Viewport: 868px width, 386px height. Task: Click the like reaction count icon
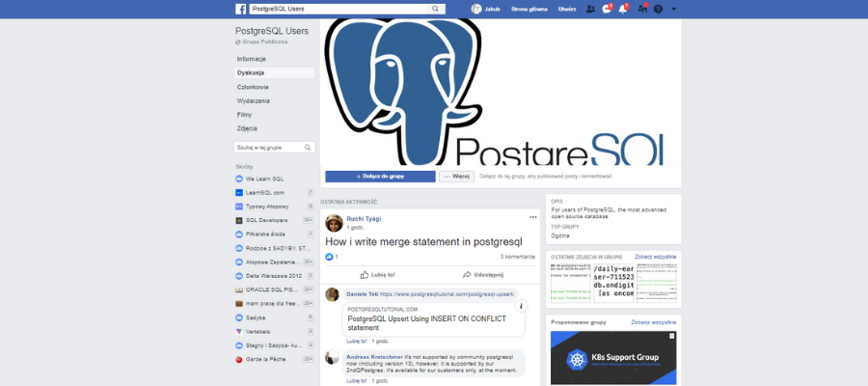(330, 257)
